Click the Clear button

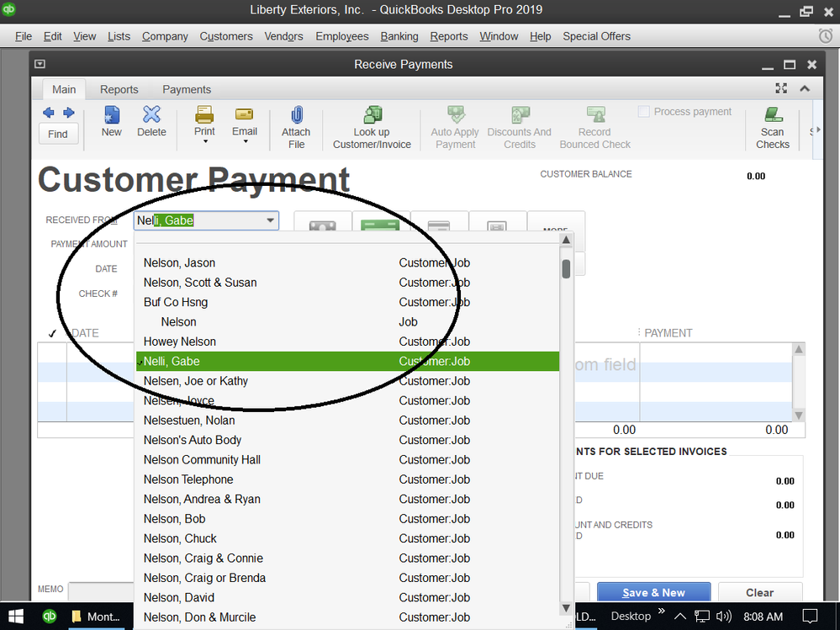759,592
